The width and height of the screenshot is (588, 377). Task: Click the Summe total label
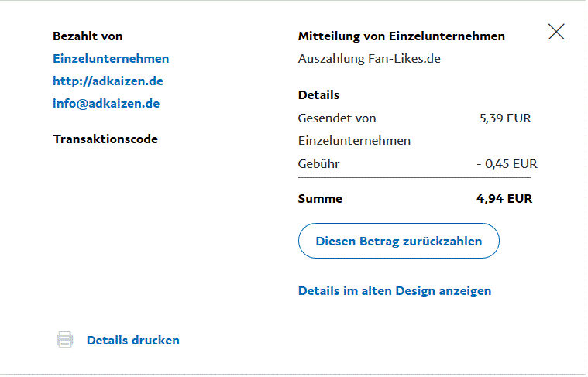tap(320, 199)
